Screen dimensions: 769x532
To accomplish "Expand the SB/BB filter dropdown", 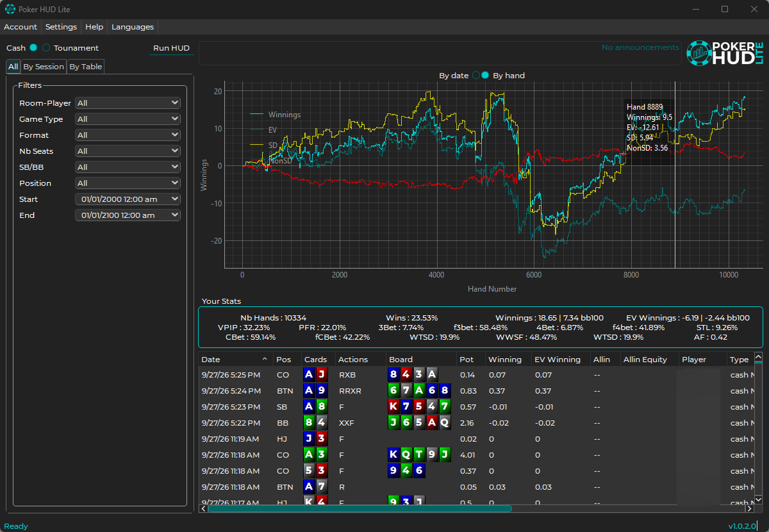I will (128, 167).
